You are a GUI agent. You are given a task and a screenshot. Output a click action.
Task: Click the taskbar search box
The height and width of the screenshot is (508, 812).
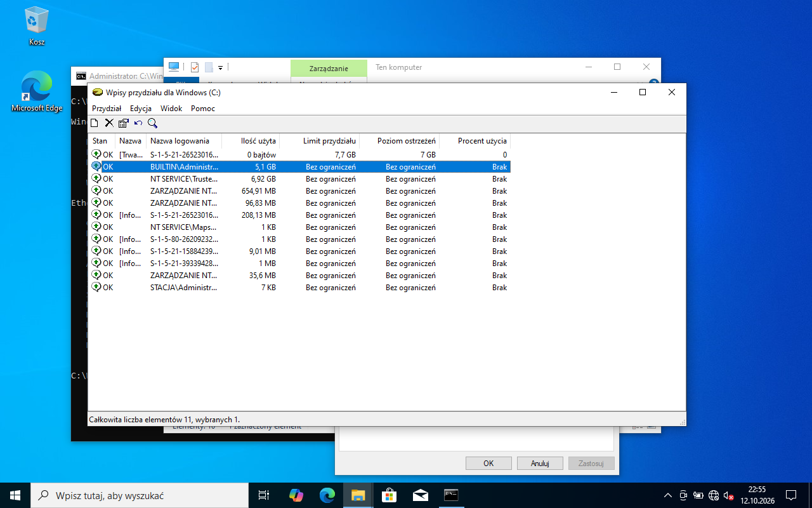point(140,495)
